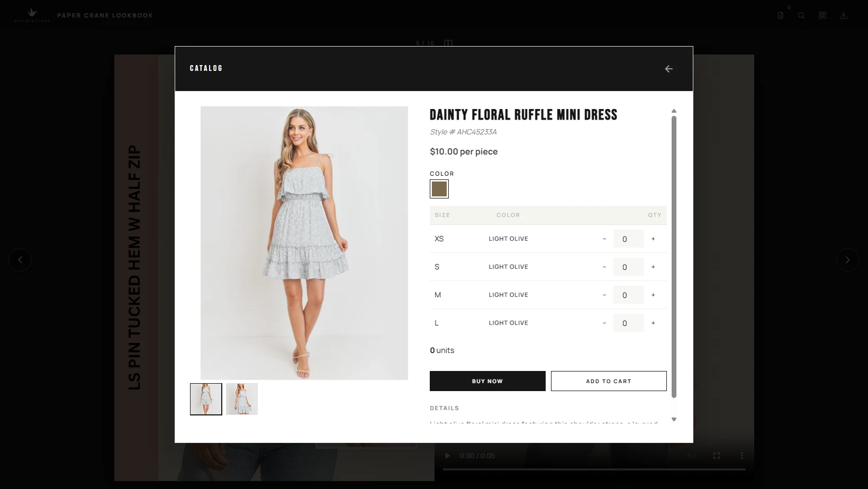Click the XS quantity input field
The image size is (868, 489).
tap(629, 239)
